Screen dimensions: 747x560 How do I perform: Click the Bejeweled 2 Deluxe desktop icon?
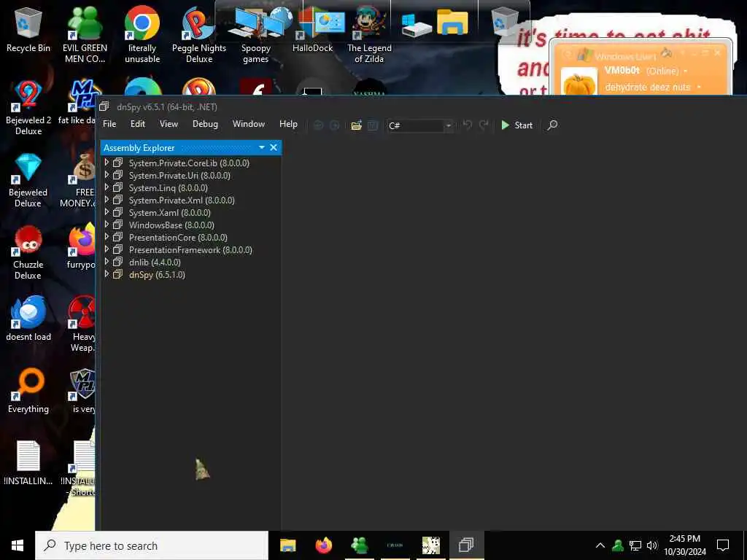point(28,107)
